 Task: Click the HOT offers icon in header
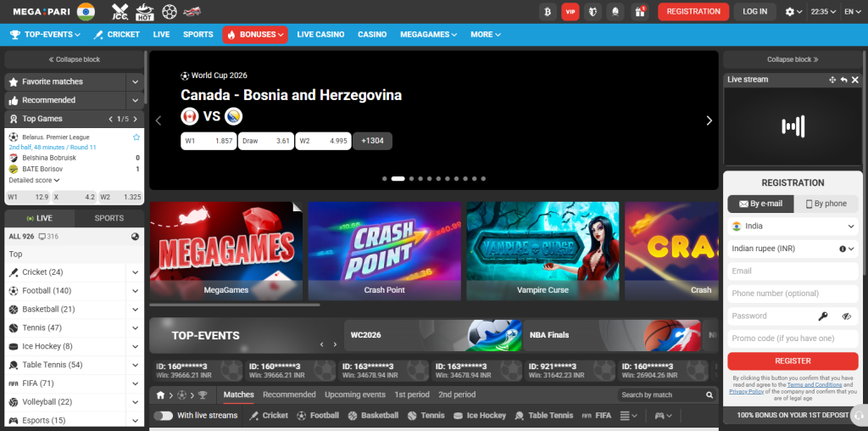(x=144, y=11)
